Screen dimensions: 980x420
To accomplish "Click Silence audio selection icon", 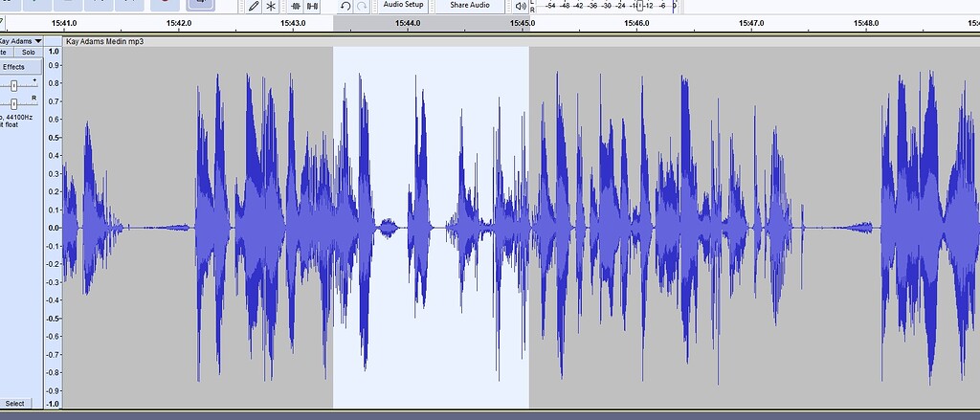I will pos(313,6).
